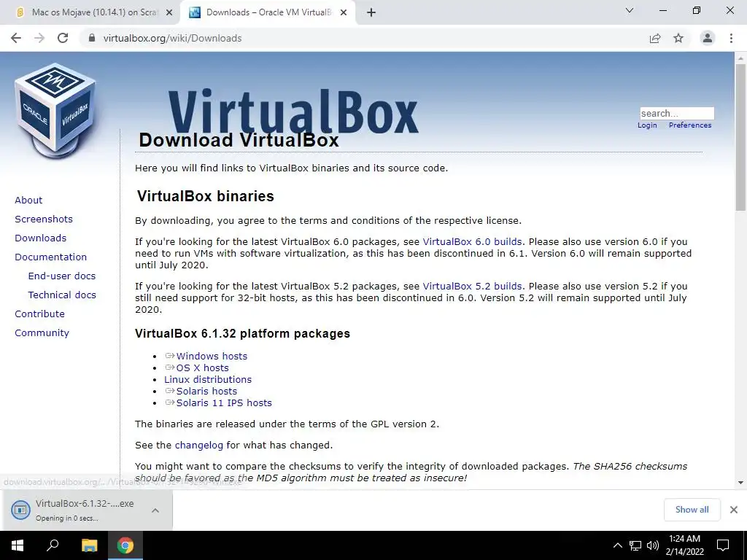Open the share this page icon
Viewport: 747px width, 560px height.
(x=655, y=38)
